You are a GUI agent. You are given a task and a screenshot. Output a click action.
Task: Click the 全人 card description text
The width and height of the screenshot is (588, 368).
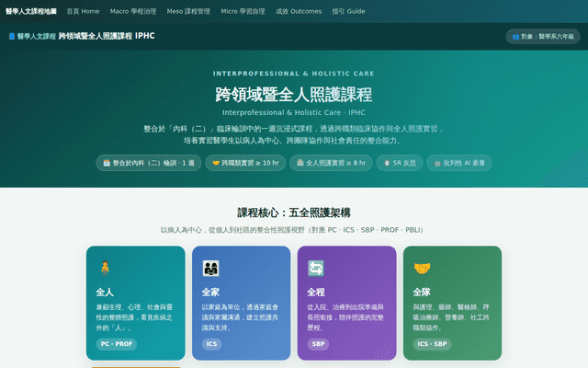tap(134, 317)
